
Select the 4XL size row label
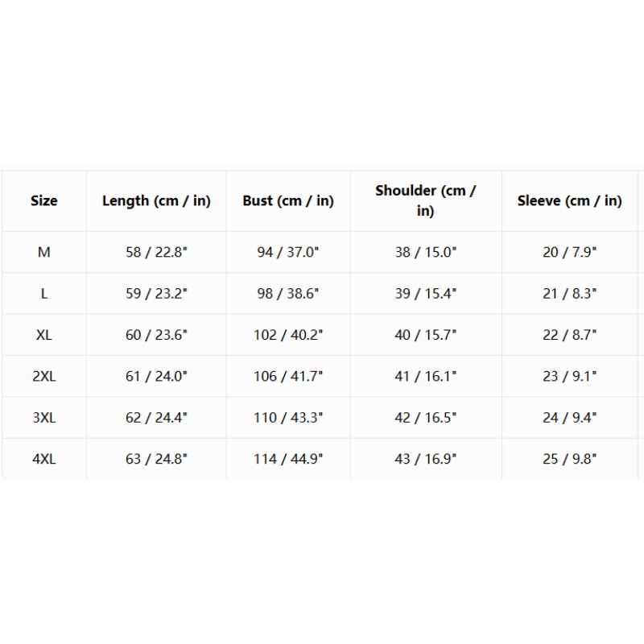click(x=44, y=459)
